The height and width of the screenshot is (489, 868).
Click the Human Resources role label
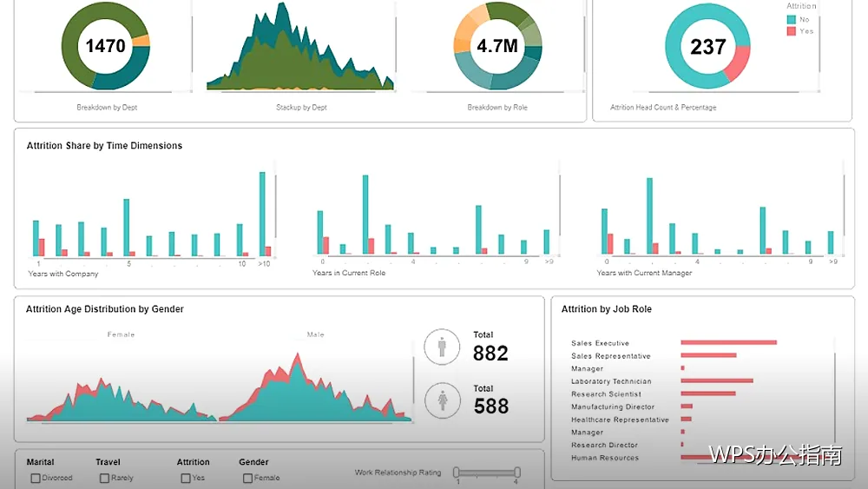605,458
